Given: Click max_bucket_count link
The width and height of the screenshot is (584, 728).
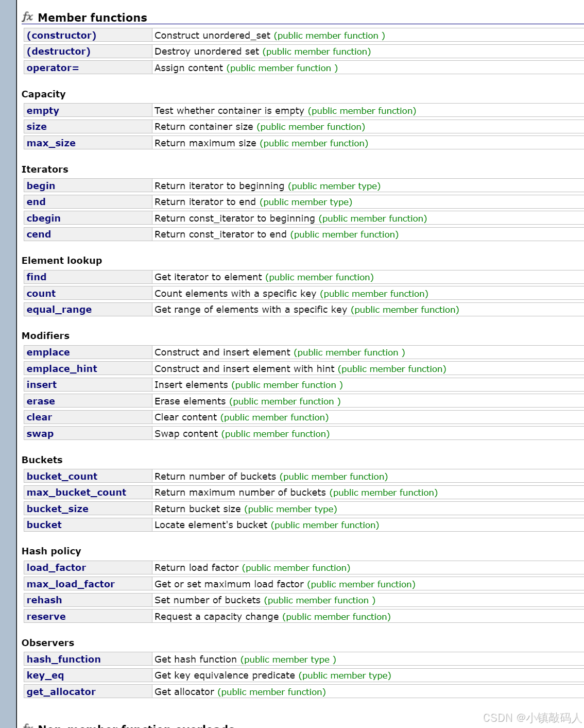Looking at the screenshot, I should [76, 493].
